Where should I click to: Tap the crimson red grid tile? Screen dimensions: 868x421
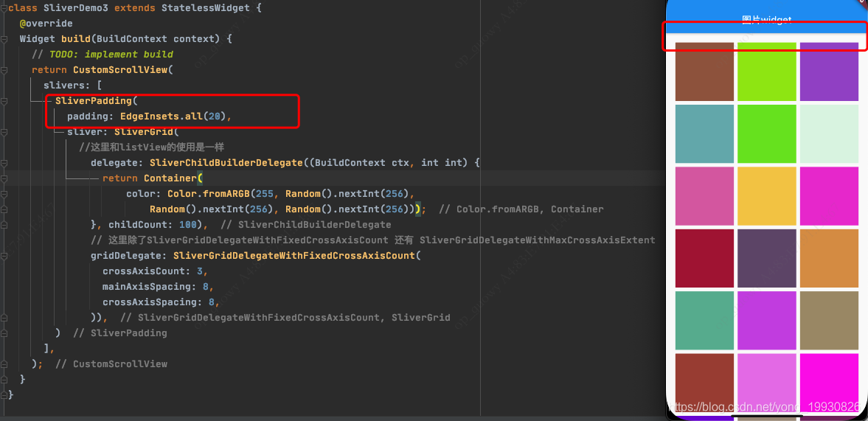pyautogui.click(x=704, y=258)
